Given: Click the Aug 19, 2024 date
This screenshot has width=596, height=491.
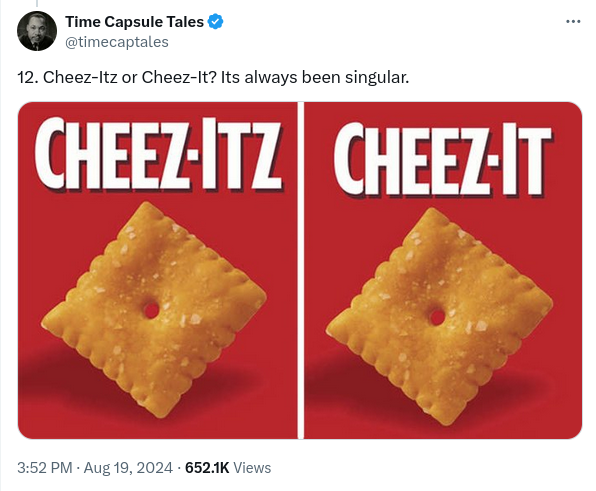Looking at the screenshot, I should point(128,468).
